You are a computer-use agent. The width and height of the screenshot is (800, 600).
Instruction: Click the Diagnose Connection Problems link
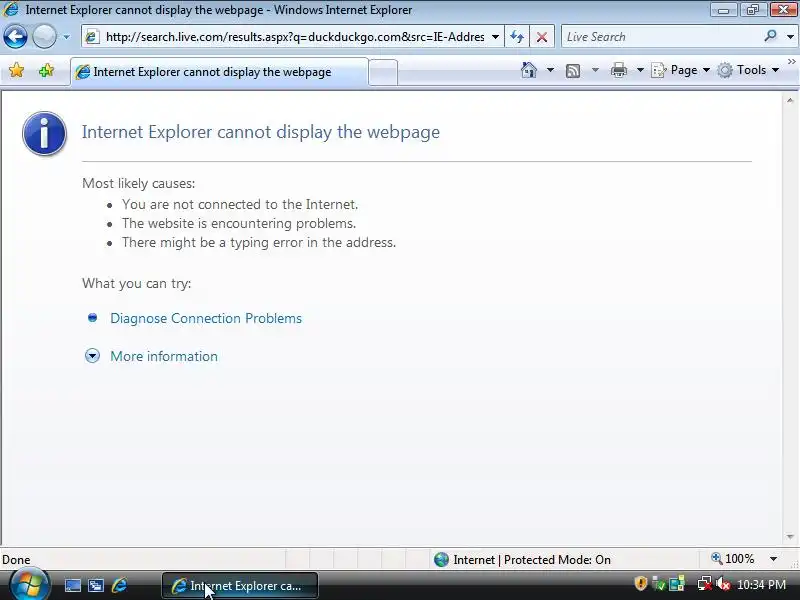click(206, 318)
